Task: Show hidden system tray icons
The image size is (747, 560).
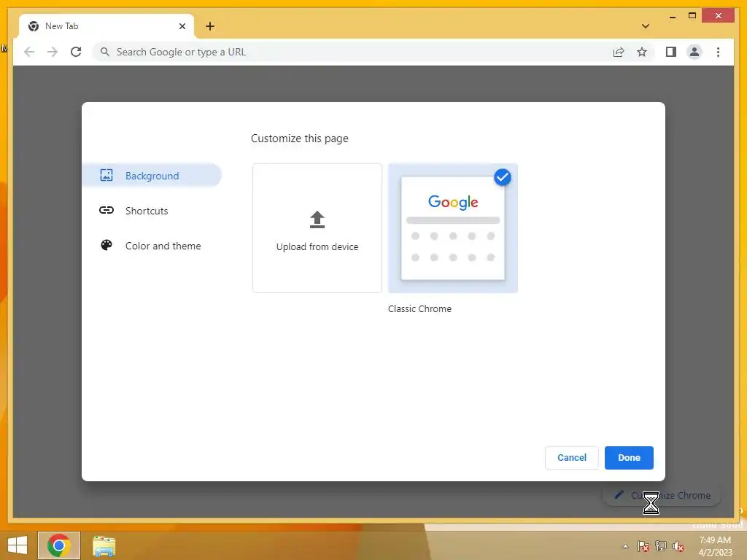Action: [x=625, y=546]
